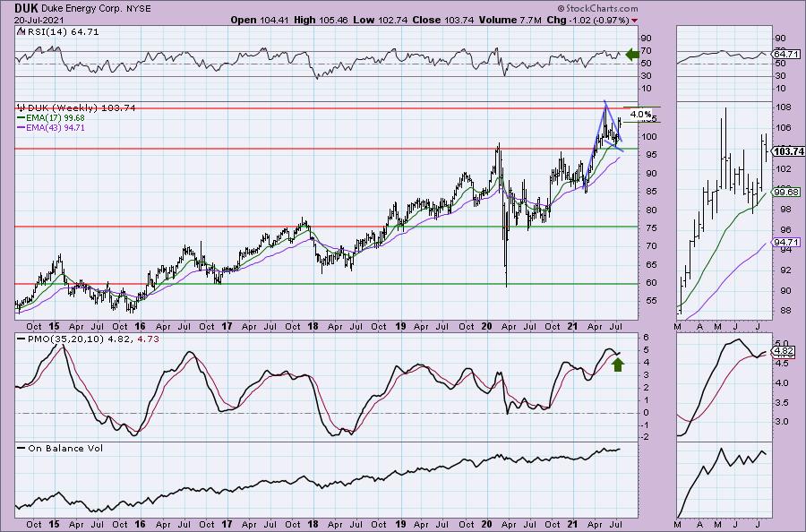Click the 3.5 label on the zoomed PMO axis
Image resolution: width=806 pixels, height=532 pixels.
(x=781, y=402)
